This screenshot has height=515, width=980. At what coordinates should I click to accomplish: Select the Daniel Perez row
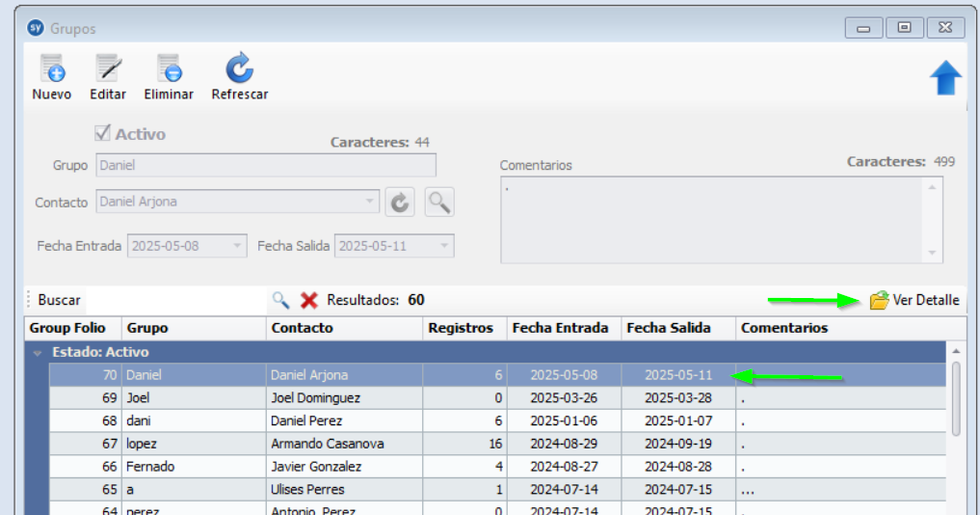(x=497, y=421)
